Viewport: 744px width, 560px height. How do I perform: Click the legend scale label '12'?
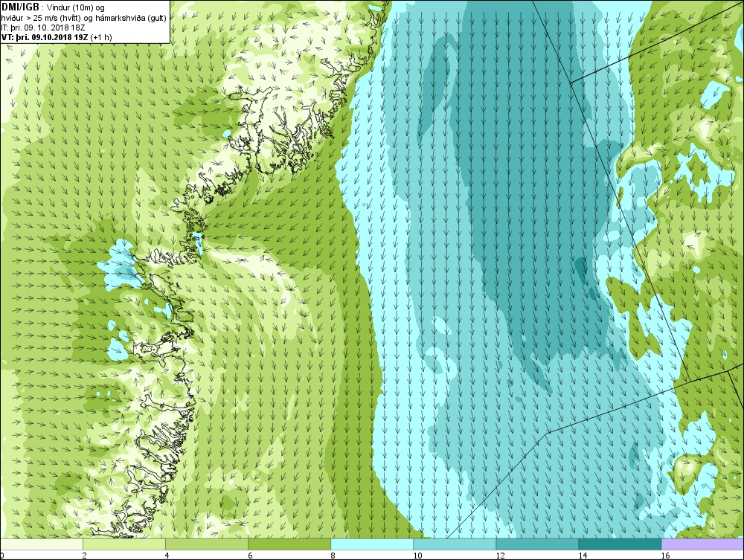(500, 556)
